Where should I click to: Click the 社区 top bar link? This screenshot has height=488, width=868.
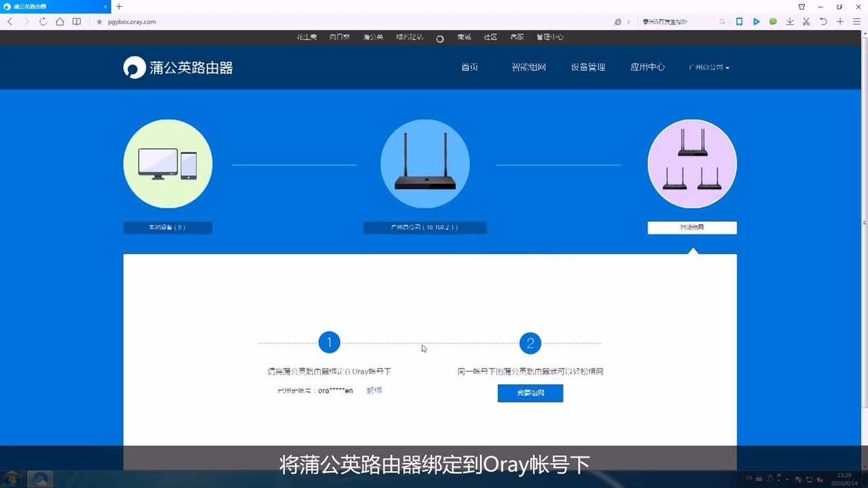490,37
